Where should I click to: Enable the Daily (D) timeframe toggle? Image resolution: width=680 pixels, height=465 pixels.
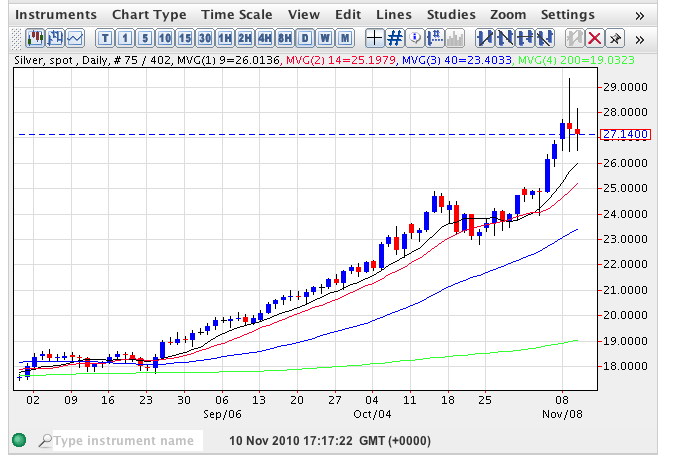click(306, 38)
